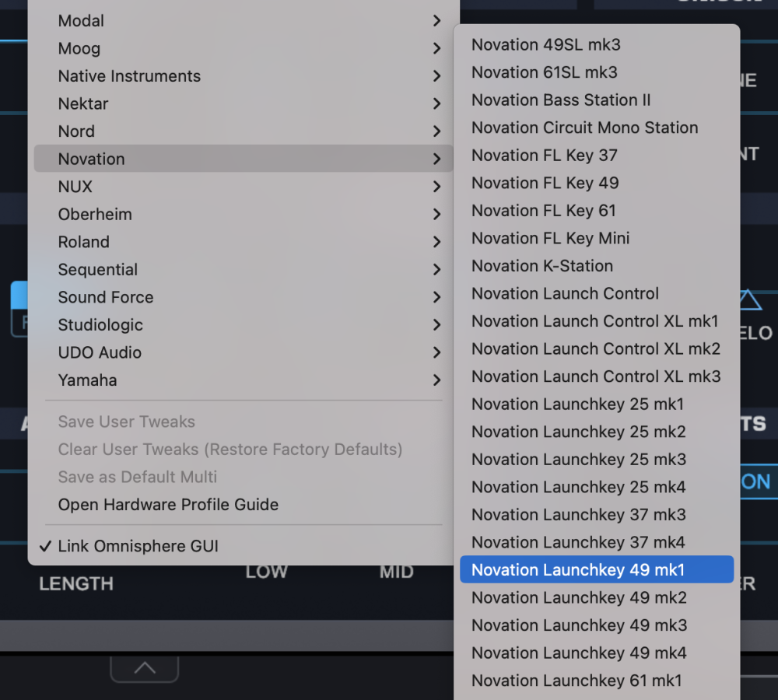The image size is (778, 700).
Task: Select Novation Circuit Mono Station
Action: click(584, 128)
